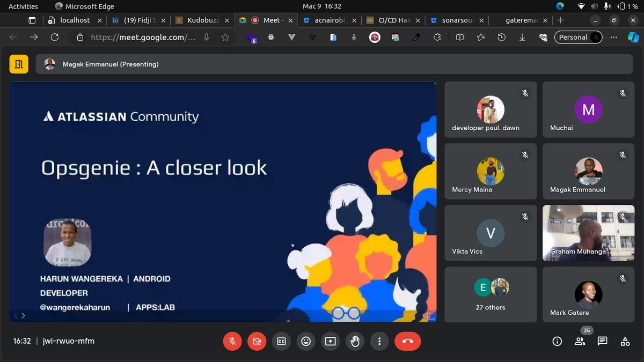The width and height of the screenshot is (644, 362).
Task: Open Edge Favorites list icon
Action: pos(481,37)
